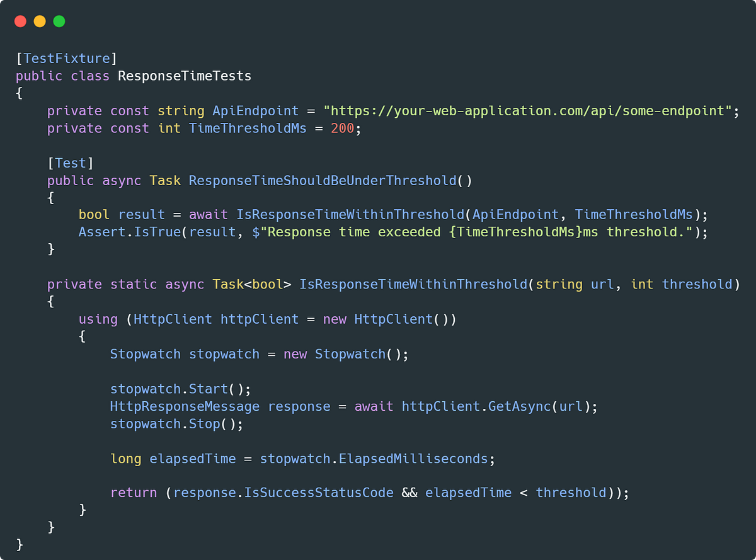This screenshot has width=756, height=560.
Task: Click the stopwatch.Start() call
Action: pos(180,389)
